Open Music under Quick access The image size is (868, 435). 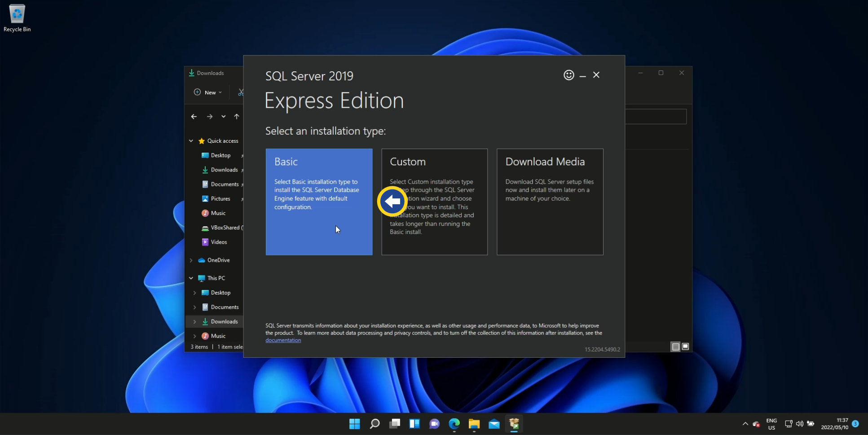(218, 213)
